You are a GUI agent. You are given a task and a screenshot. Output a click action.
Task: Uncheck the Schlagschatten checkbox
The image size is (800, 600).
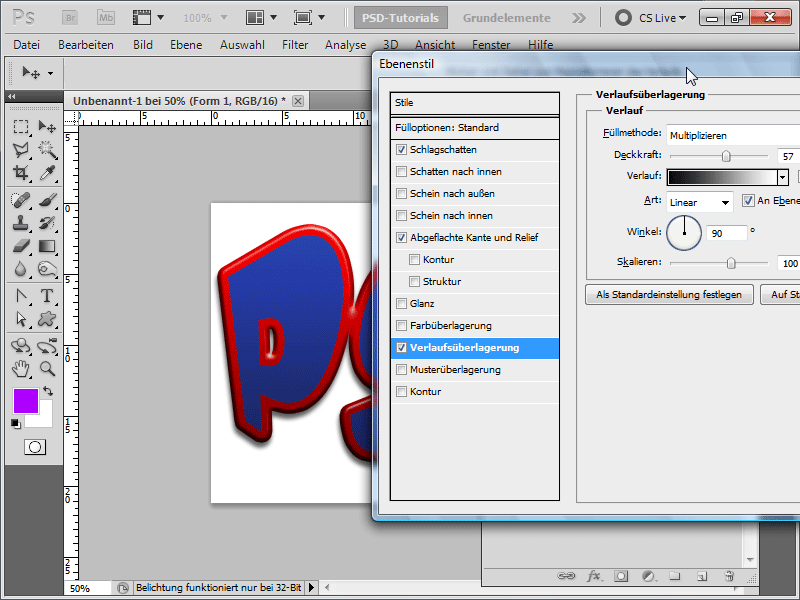coord(402,149)
